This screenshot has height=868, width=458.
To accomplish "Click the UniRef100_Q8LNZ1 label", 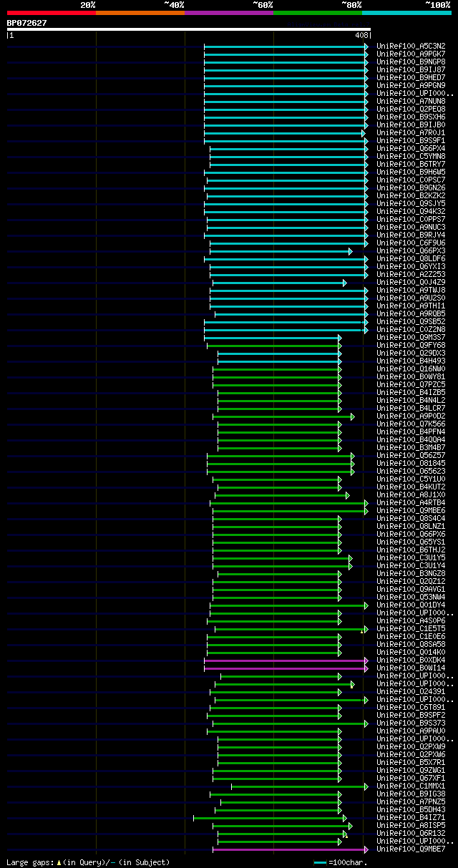I will (411, 526).
